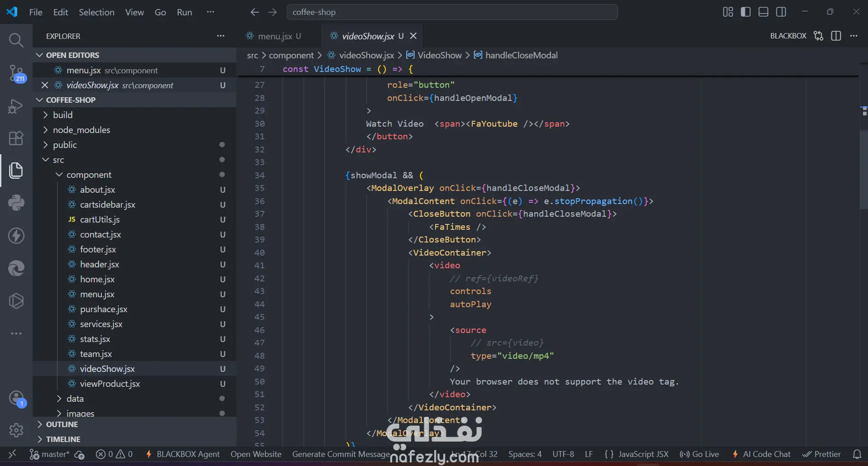Collapse the COFFEE-SHOP folder section
868x466 pixels.
134,100
